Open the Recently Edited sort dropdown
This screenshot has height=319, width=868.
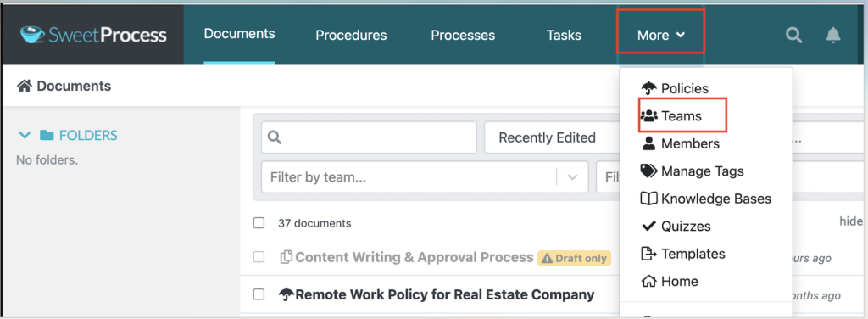pos(551,137)
